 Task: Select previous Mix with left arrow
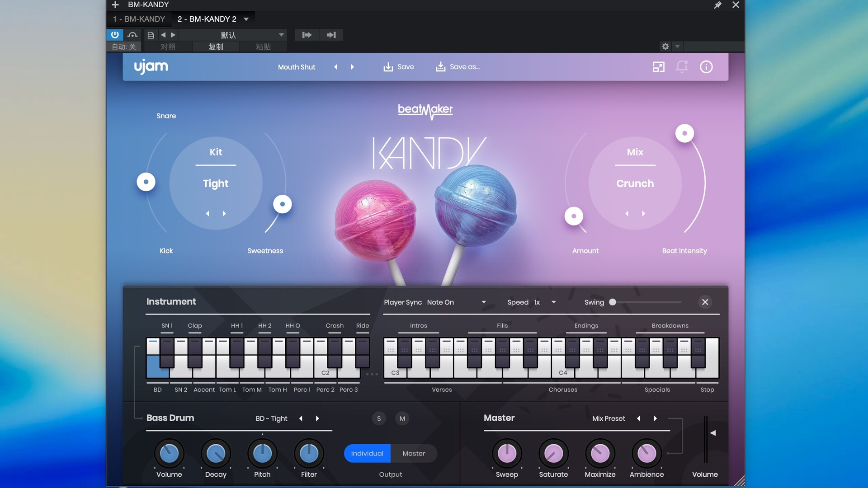click(x=627, y=213)
